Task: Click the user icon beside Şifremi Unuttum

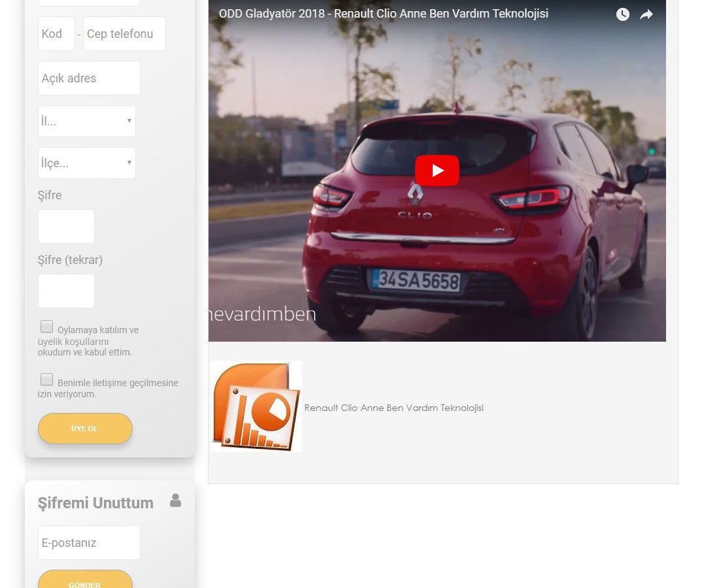Action: tap(175, 500)
